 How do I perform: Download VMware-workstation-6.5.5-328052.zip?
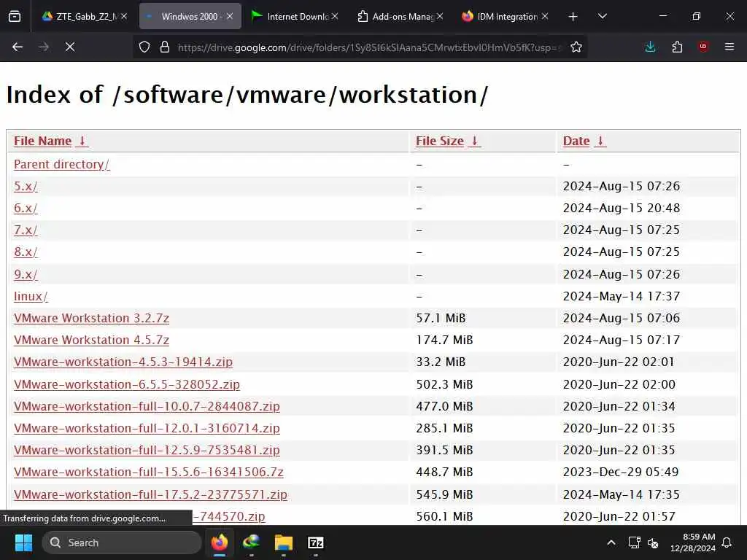click(127, 384)
